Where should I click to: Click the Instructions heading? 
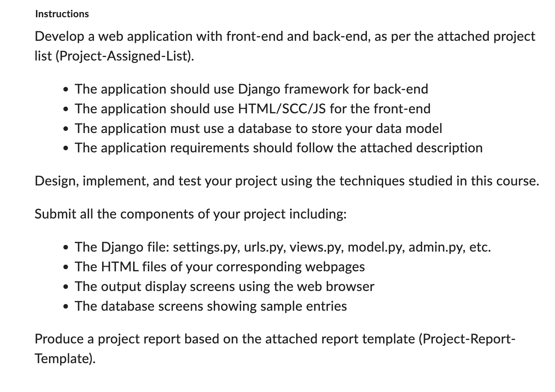pyautogui.click(x=62, y=14)
